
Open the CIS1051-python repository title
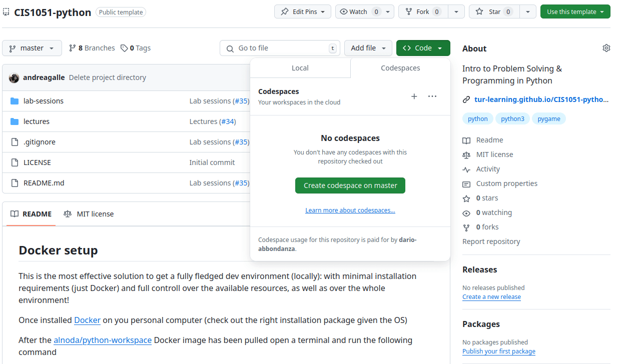tap(53, 12)
